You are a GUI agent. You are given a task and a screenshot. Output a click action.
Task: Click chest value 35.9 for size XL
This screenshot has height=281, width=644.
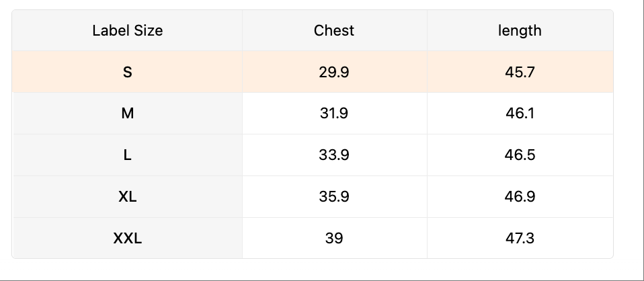click(334, 197)
